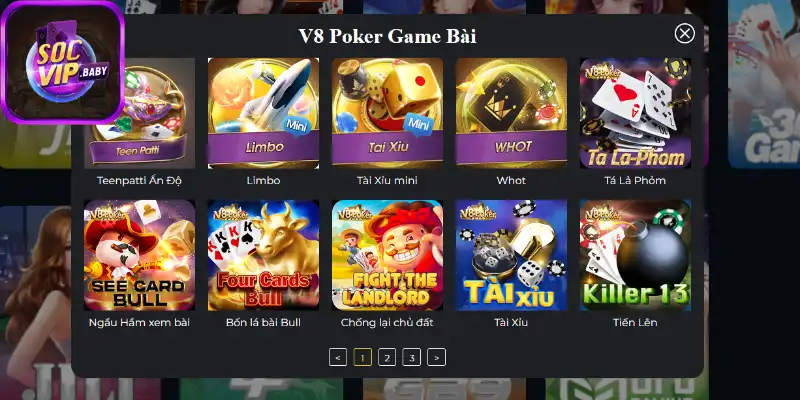
Task: Select the Ta La-Phom game icon
Action: point(635,113)
